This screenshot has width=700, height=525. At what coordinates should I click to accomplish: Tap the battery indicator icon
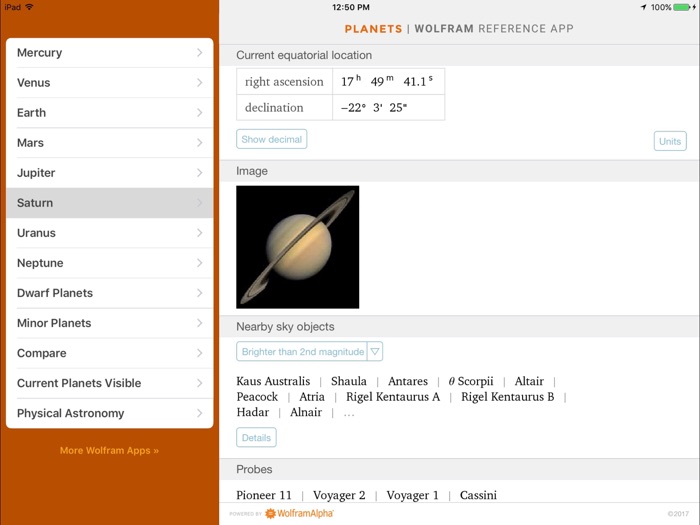pos(682,7)
